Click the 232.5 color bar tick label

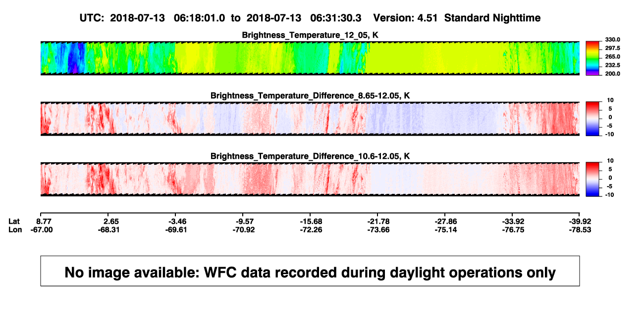point(612,65)
